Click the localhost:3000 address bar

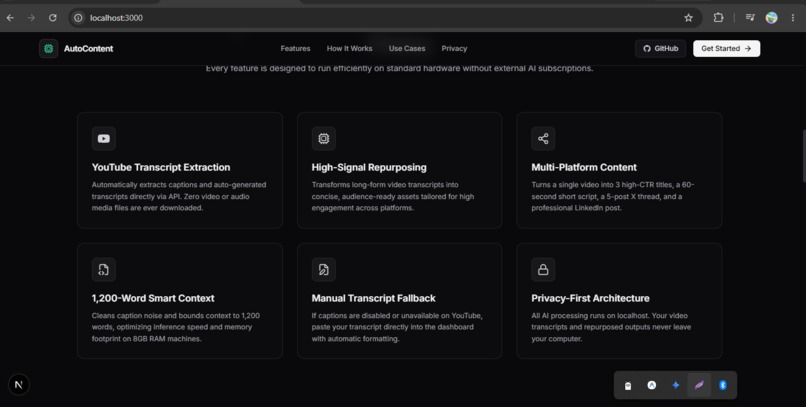pos(386,17)
